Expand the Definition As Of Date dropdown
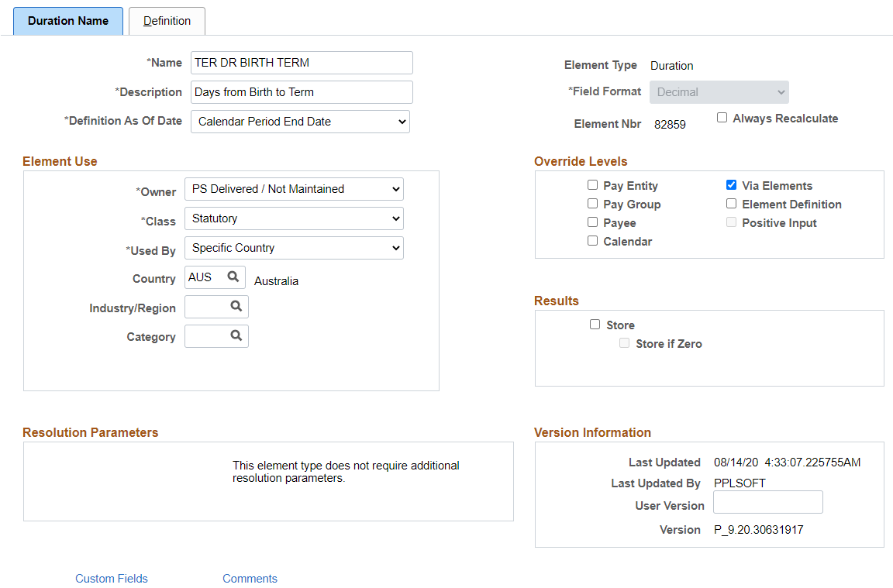 point(300,122)
